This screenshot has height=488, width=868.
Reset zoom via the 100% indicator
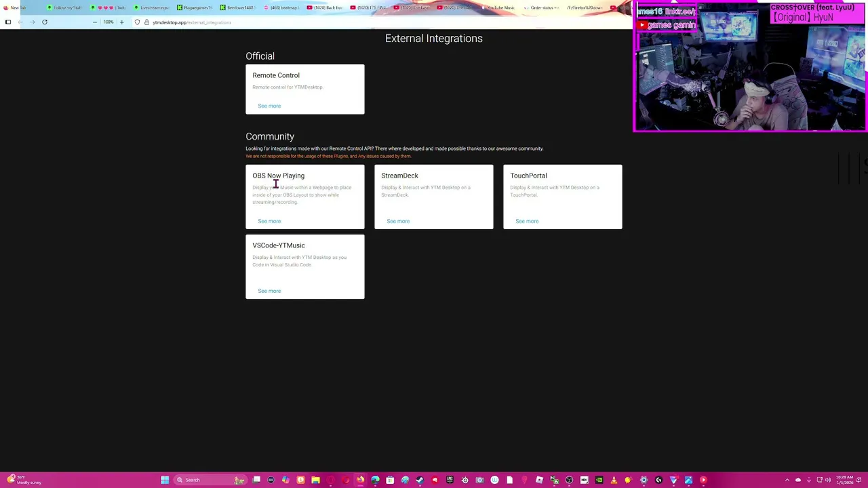pos(108,22)
